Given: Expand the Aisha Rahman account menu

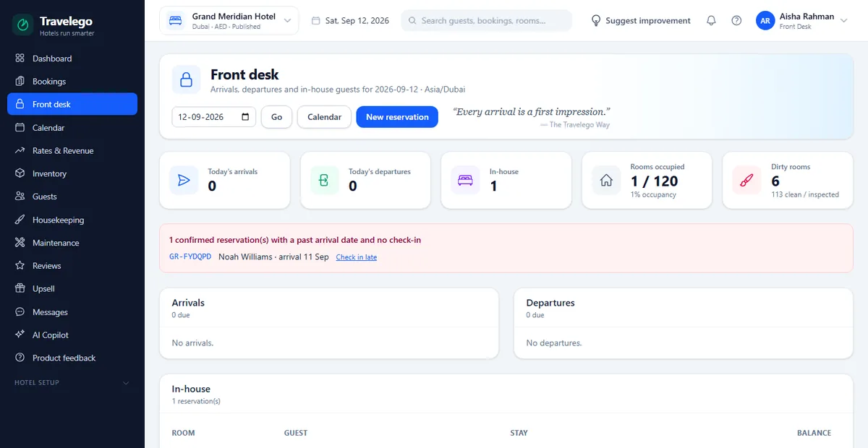Looking at the screenshot, I should (801, 21).
